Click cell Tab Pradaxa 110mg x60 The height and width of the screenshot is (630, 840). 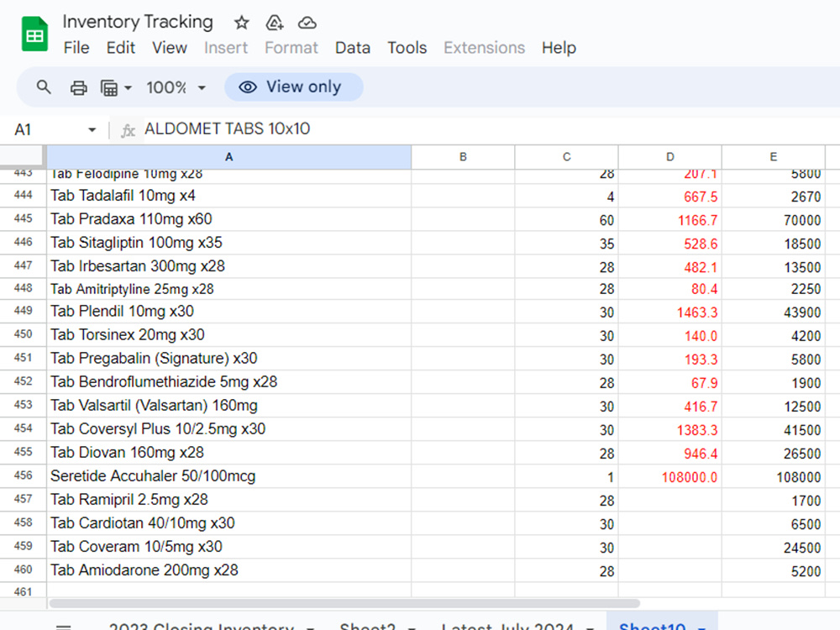click(x=228, y=219)
